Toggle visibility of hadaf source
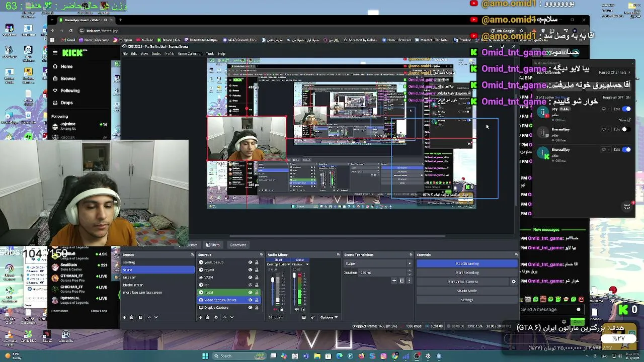This screenshot has width=644, height=362. click(250, 293)
